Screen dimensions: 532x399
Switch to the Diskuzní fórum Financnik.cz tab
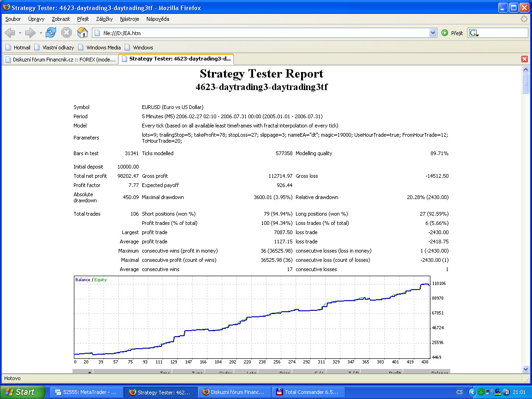[60, 59]
